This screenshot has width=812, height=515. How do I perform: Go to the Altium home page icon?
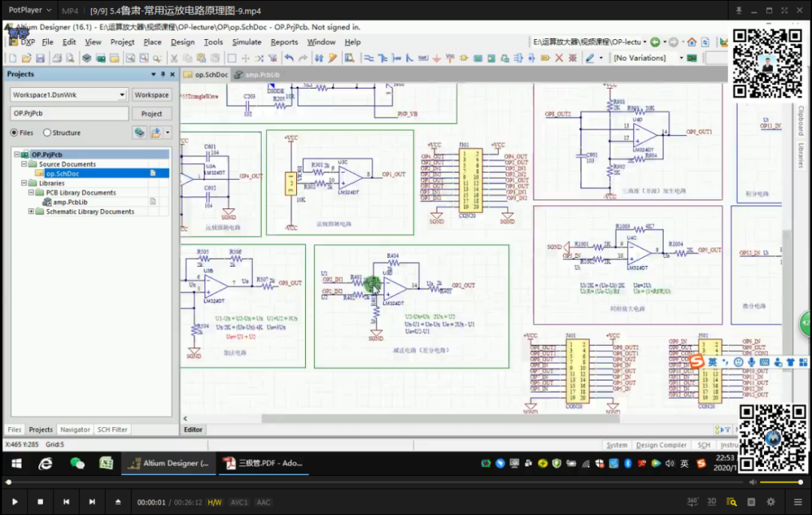click(692, 42)
